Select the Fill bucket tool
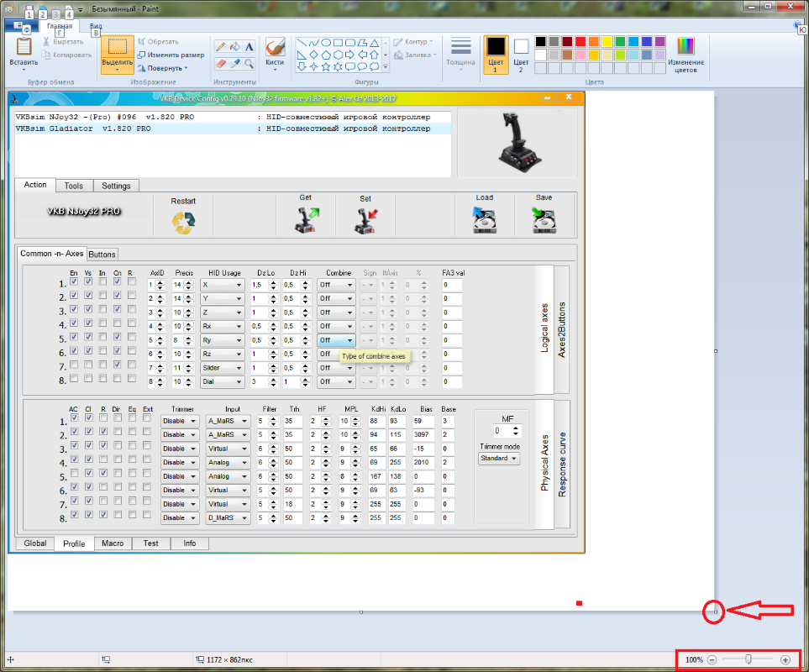This screenshot has width=809, height=672. 234,47
